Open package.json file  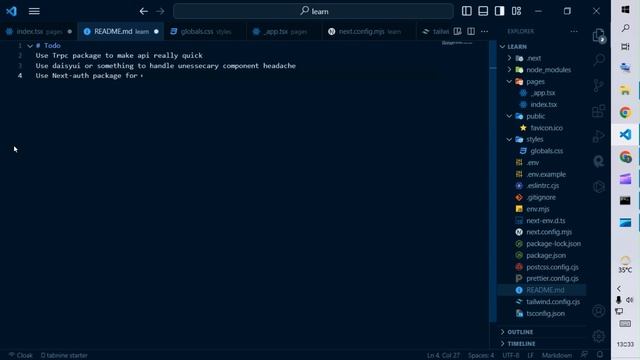pos(546,256)
